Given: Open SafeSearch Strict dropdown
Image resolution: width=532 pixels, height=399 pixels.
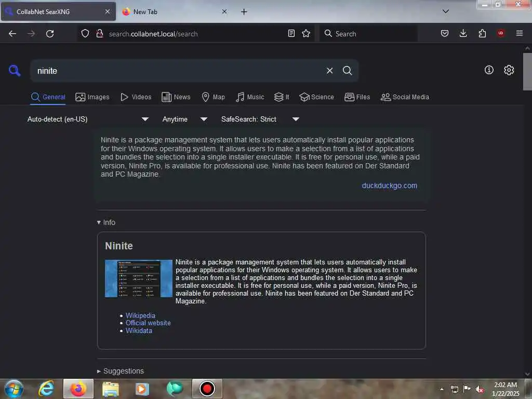Looking at the screenshot, I should (x=260, y=119).
